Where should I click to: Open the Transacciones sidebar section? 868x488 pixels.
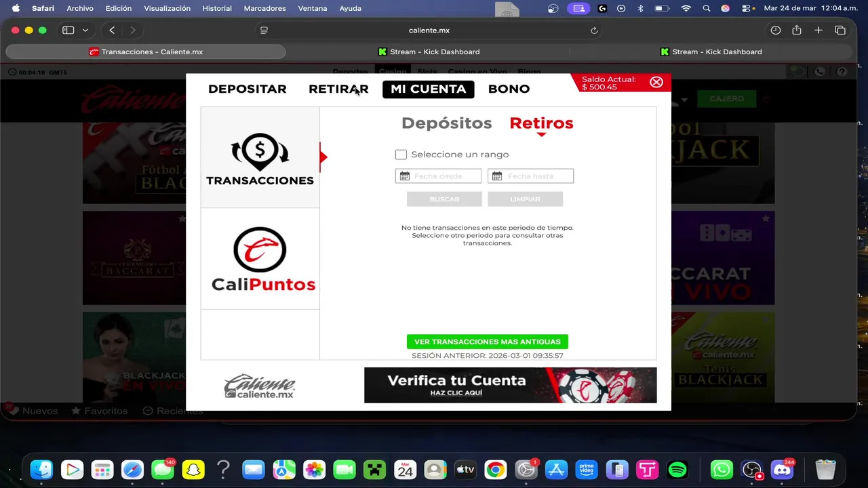tap(260, 157)
